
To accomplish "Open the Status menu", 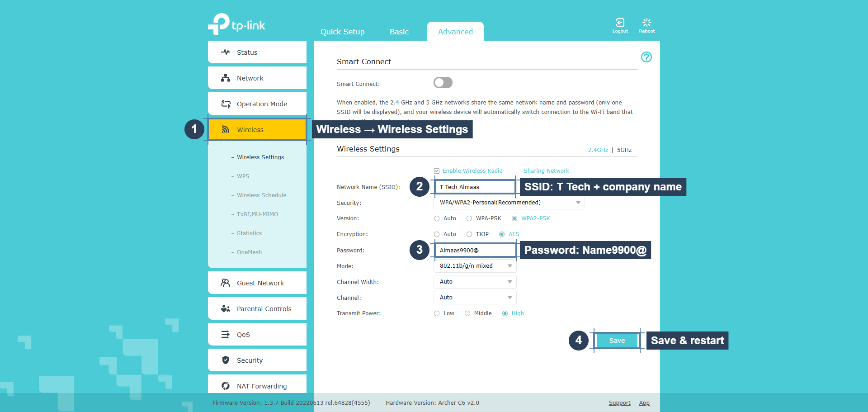I will click(257, 52).
